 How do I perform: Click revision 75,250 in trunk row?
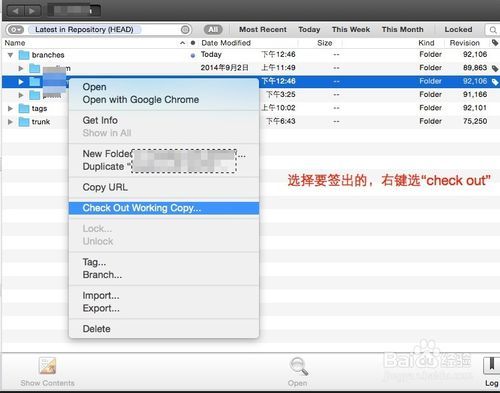pos(475,121)
